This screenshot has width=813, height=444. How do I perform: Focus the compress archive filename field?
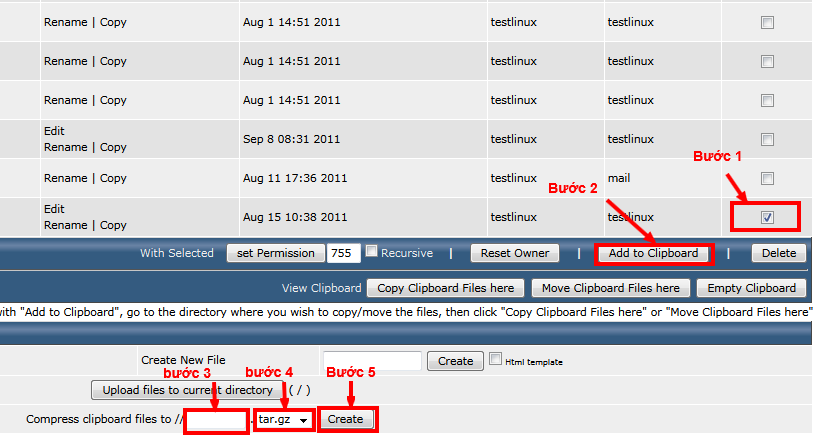pos(216,420)
